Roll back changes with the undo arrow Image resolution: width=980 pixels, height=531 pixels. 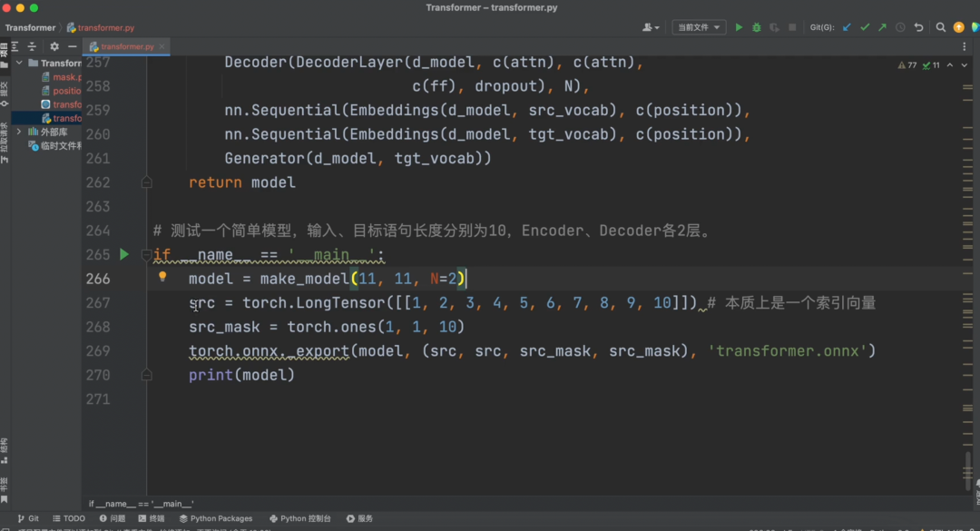coord(918,27)
